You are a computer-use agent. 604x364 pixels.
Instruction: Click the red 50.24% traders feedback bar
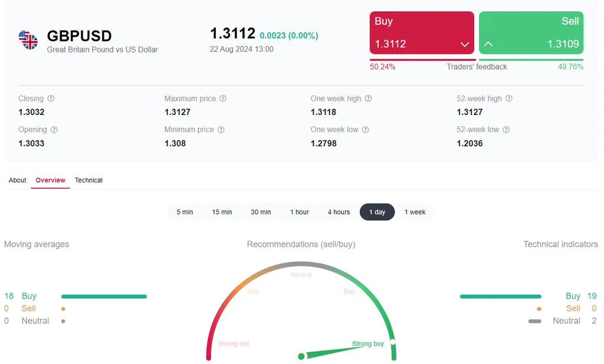(423, 60)
